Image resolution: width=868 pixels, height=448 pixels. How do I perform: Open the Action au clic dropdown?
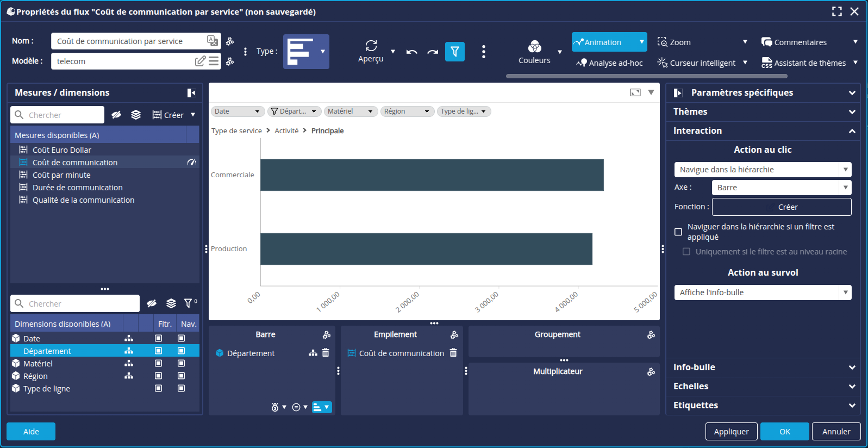click(763, 170)
